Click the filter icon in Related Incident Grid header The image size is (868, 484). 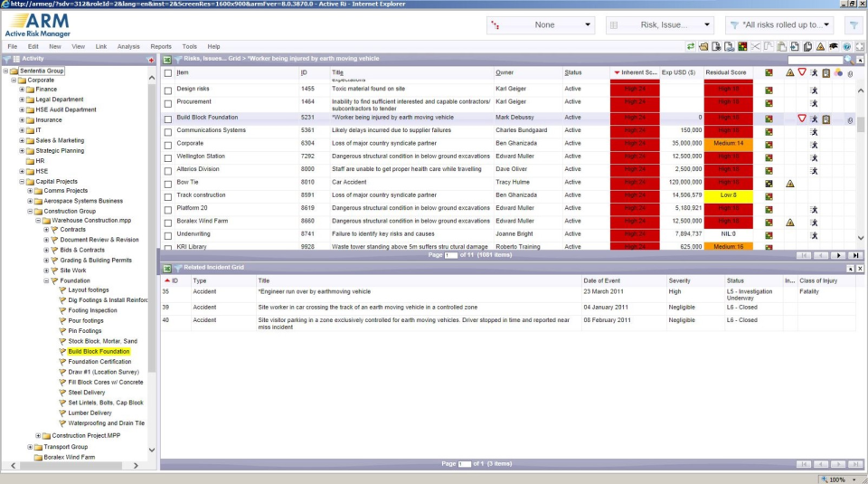pyautogui.click(x=178, y=268)
